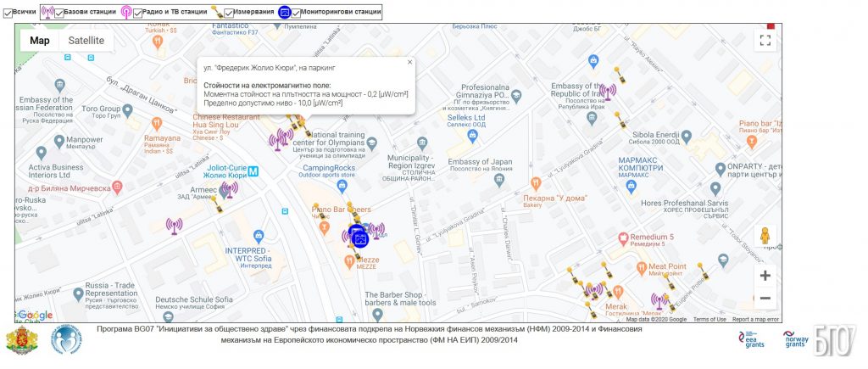Viewport: 868px width, 369px height.
Task: Click the Meat Point restaurant pin
Action: [642, 268]
